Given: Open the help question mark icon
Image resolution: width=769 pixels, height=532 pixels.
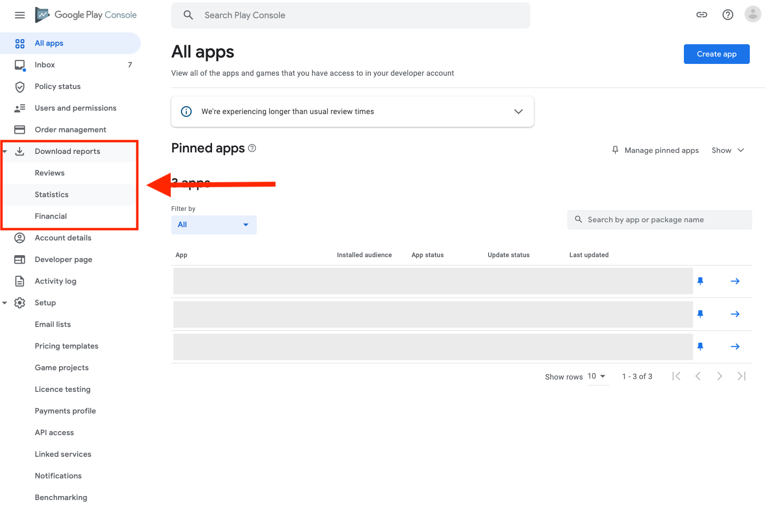Looking at the screenshot, I should pos(728,15).
